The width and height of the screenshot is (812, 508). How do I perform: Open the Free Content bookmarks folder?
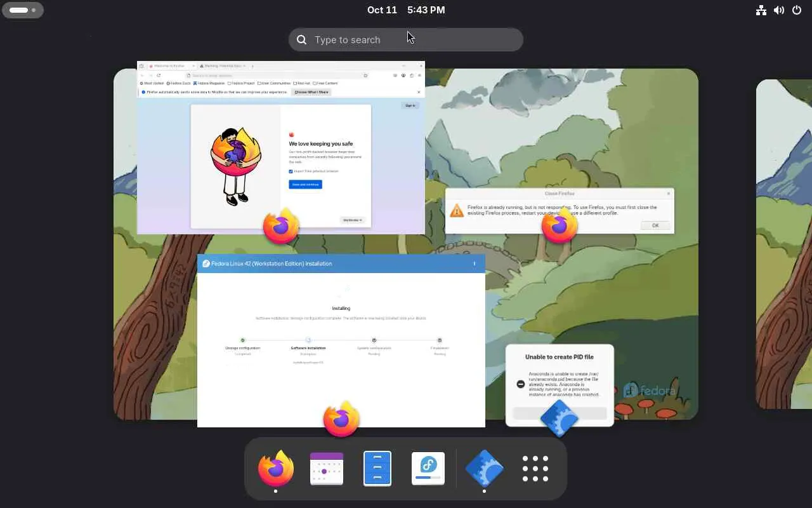click(326, 83)
